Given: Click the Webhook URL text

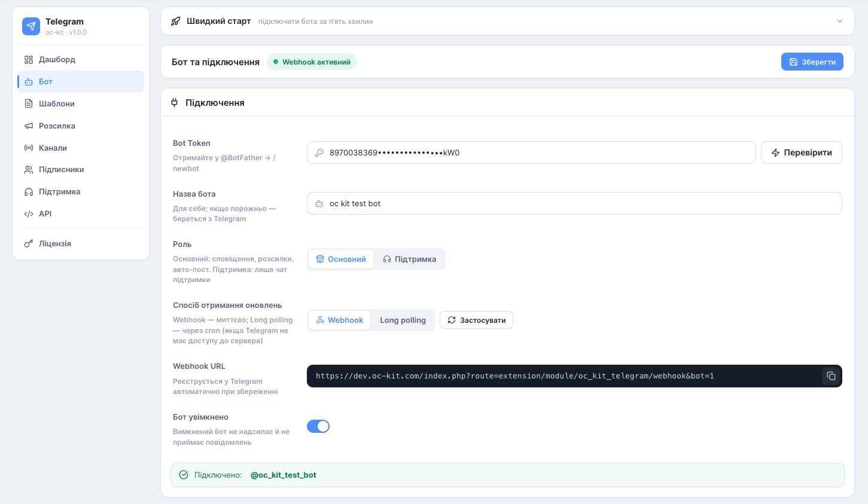Looking at the screenshot, I should 515,376.
